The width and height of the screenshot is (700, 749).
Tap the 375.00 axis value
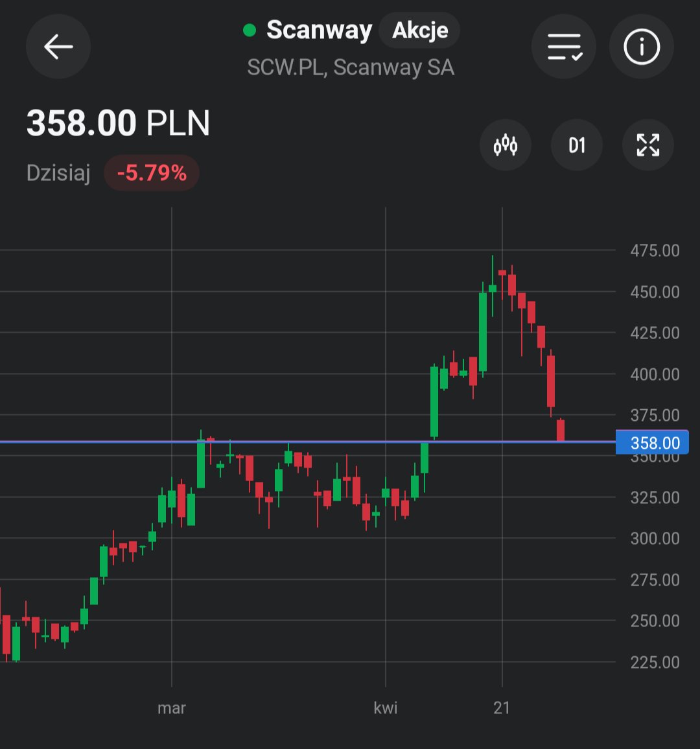(655, 415)
